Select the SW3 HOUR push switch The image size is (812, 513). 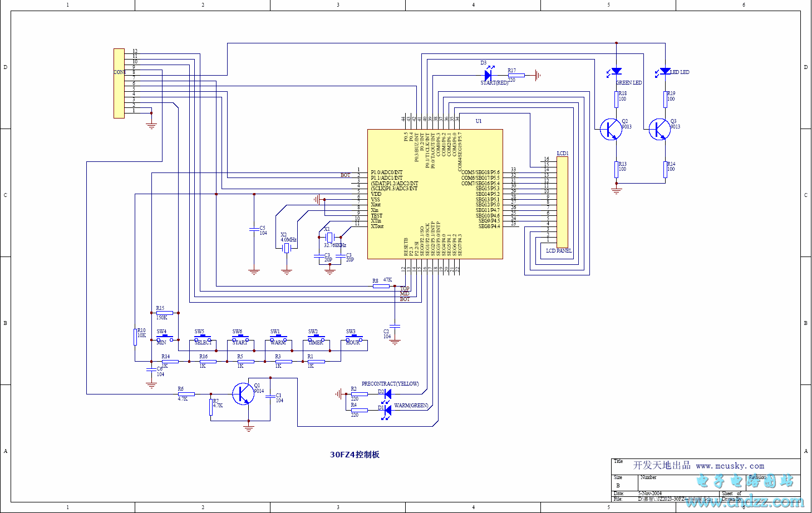354,338
